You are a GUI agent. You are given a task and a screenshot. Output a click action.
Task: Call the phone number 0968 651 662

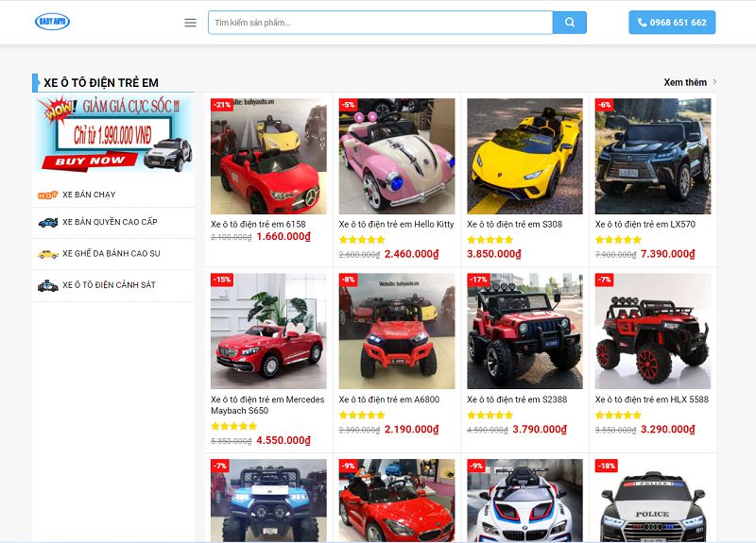672,22
